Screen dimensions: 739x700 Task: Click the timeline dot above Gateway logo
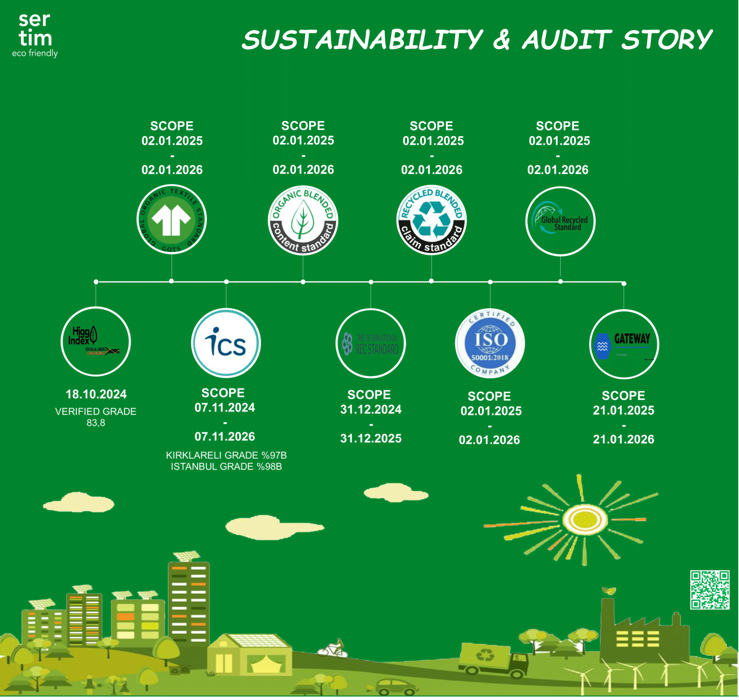[x=624, y=284]
